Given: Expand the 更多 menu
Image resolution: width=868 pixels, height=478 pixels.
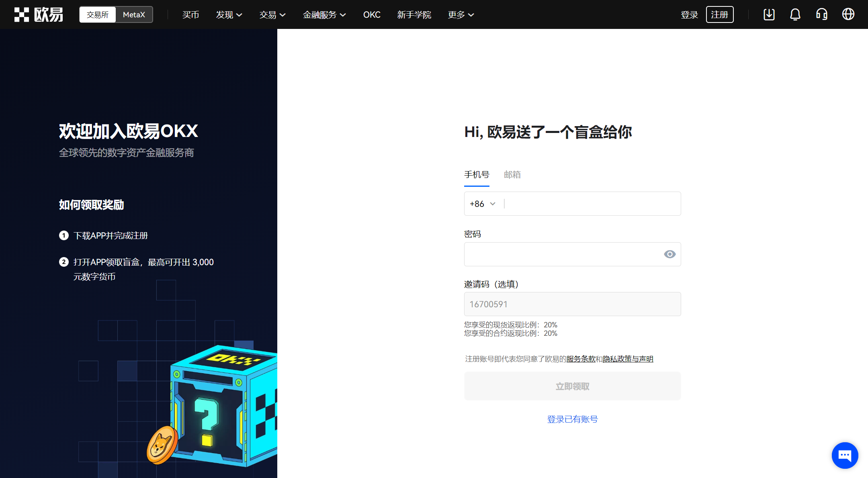Looking at the screenshot, I should tap(461, 15).
